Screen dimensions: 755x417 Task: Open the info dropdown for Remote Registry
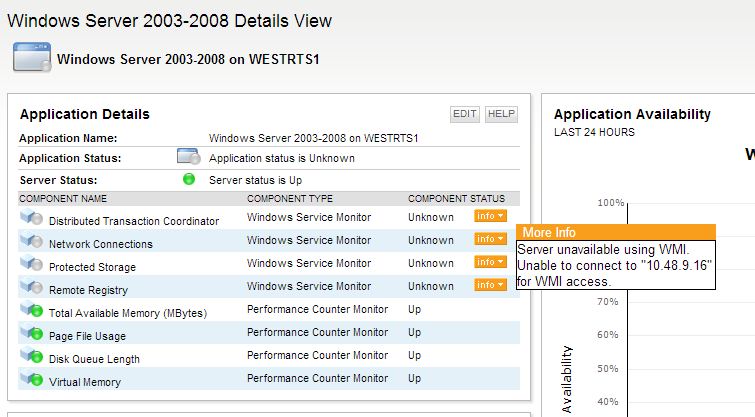[490, 285]
